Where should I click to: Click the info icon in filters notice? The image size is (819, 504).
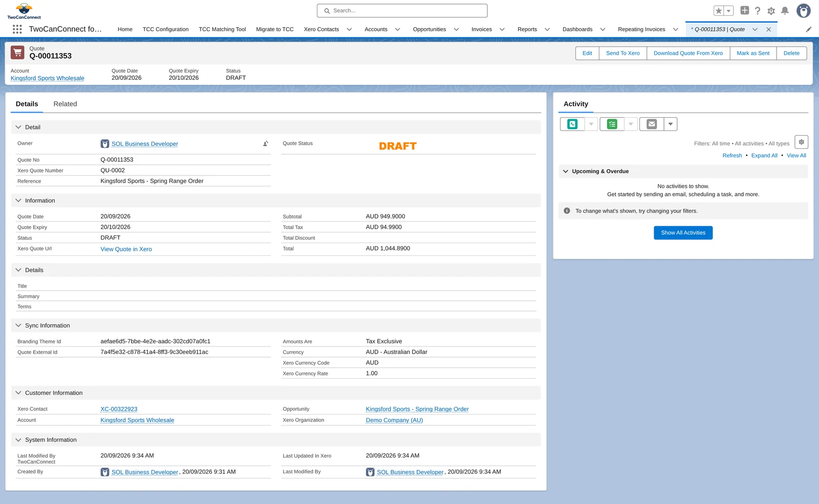(567, 211)
